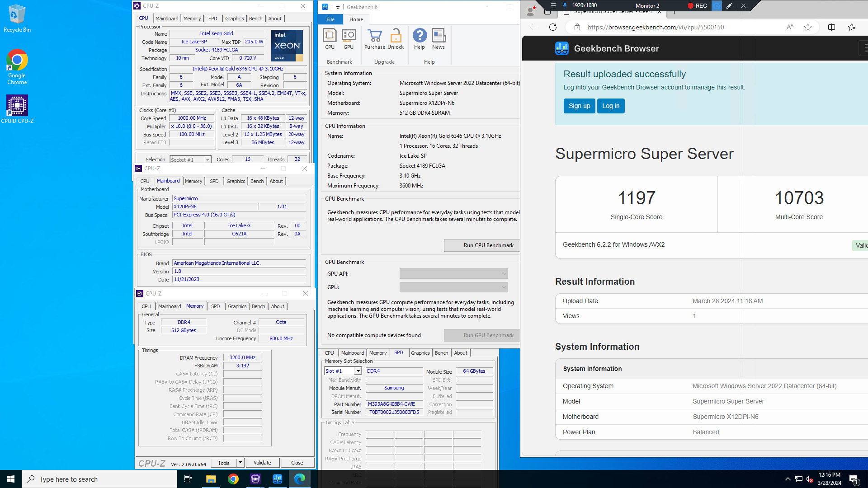Show hidden system tray icons
Image resolution: width=868 pixels, height=488 pixels.
tap(788, 479)
